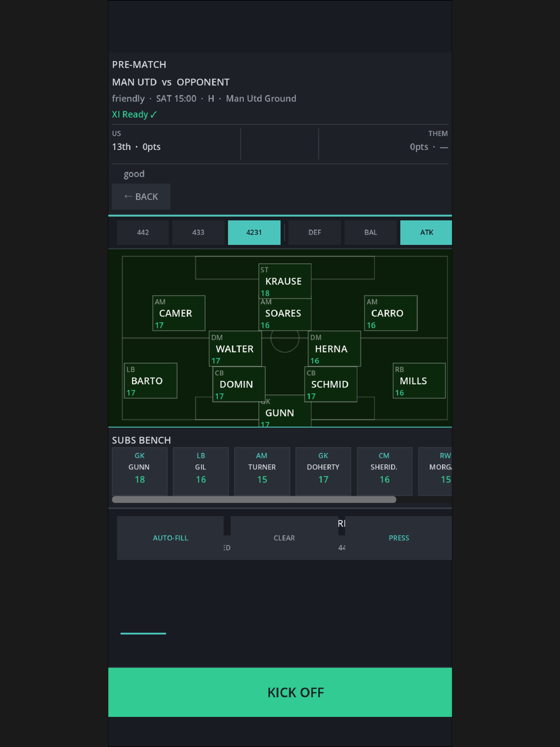Click the SUBS BENCH heading
Viewport: 560px width, 747px height.
[141, 440]
